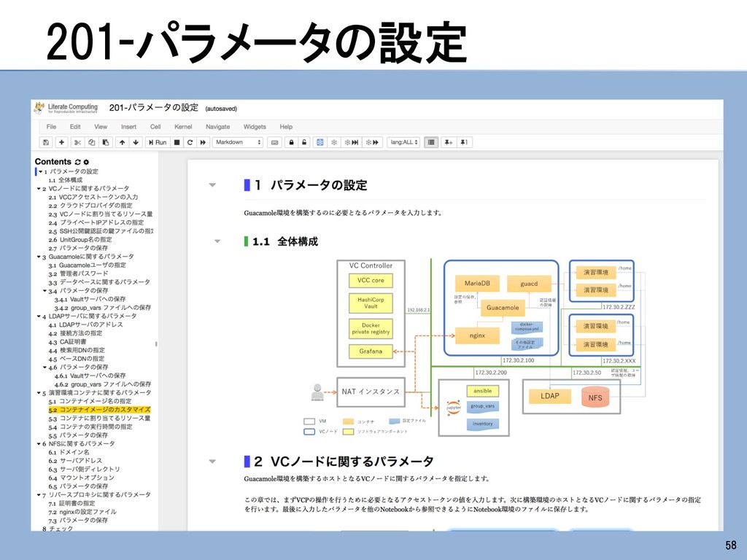Copy selected cells icon
Viewport: 747px width, 560px height.
tap(91, 142)
